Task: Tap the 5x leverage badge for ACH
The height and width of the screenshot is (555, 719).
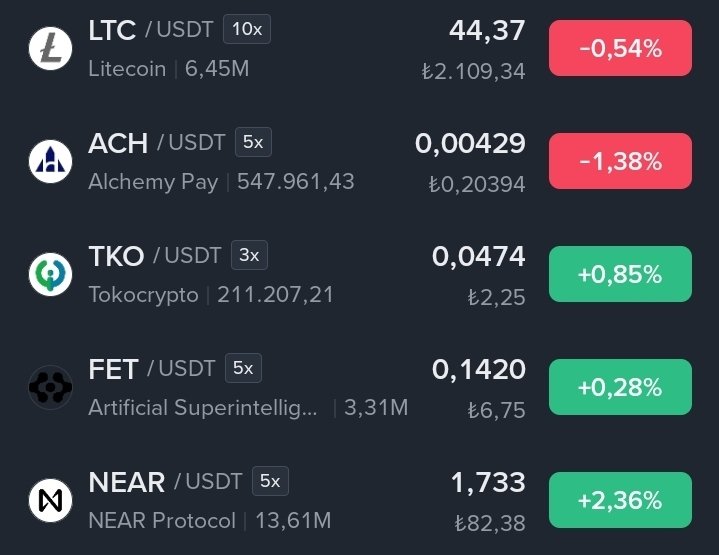Action: pos(253,142)
